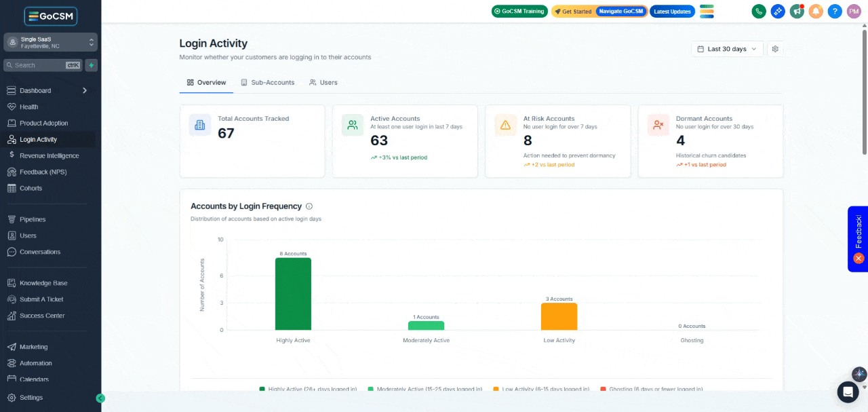Open Revenue Intelligence in sidebar

tap(49, 155)
